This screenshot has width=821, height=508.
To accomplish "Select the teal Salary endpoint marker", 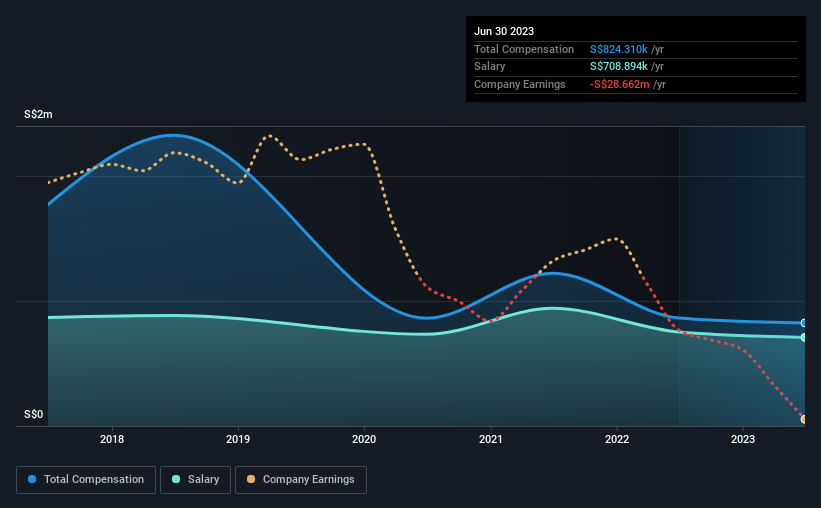I will pyautogui.click(x=804, y=337).
